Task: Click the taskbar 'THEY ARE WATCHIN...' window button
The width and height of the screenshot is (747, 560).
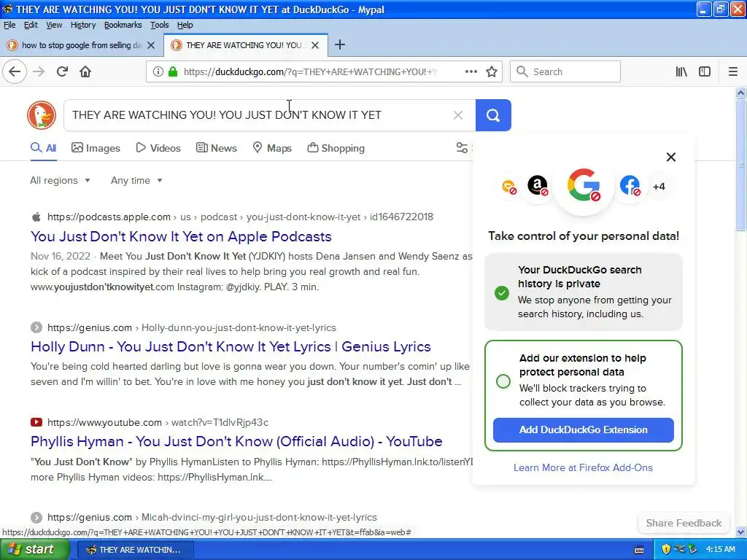Action: [x=135, y=550]
